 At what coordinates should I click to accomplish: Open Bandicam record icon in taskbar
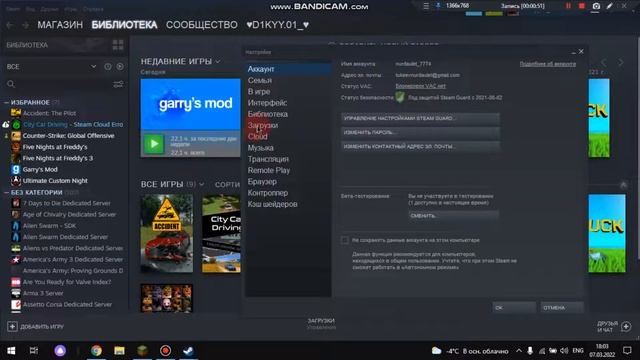pyautogui.click(x=165, y=351)
